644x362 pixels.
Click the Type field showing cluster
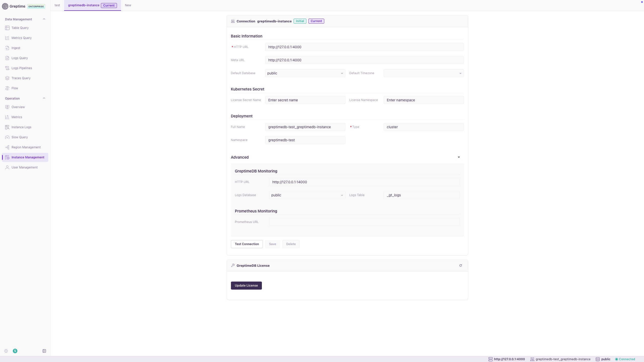pyautogui.click(x=423, y=127)
